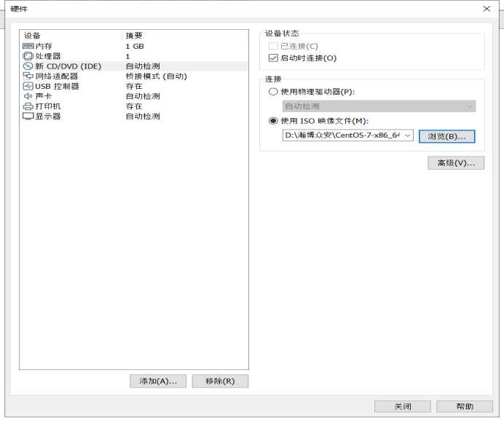This screenshot has height=421, width=504.
Task: Click 存在 value in USB 控制器 row
Action: click(134, 86)
